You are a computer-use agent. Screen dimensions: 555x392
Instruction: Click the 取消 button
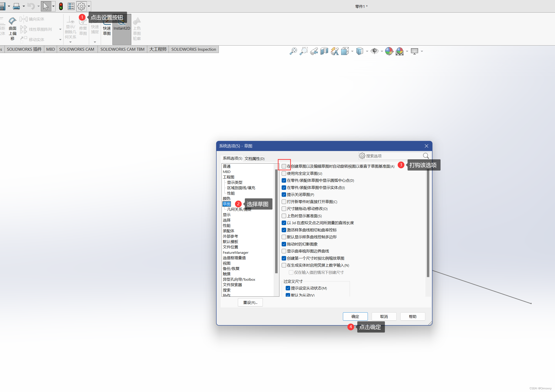click(384, 317)
